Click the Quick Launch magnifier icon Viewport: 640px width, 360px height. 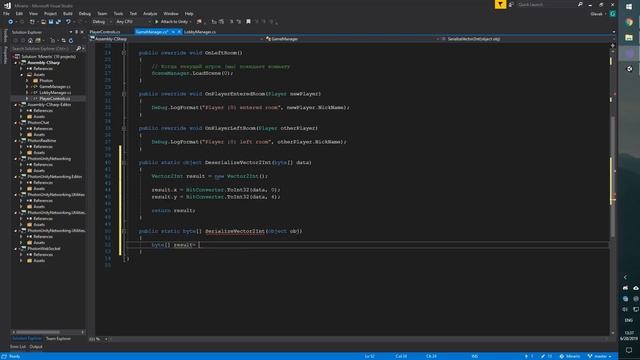pos(580,4)
